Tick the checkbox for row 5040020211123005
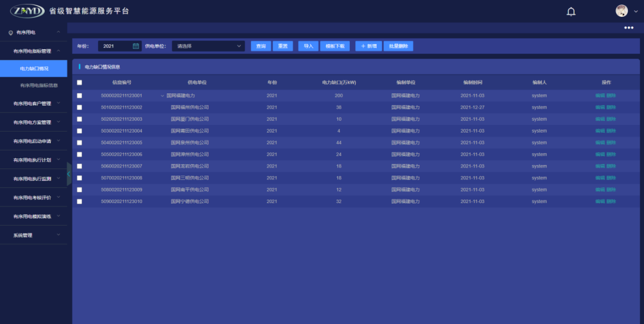 [x=79, y=143]
